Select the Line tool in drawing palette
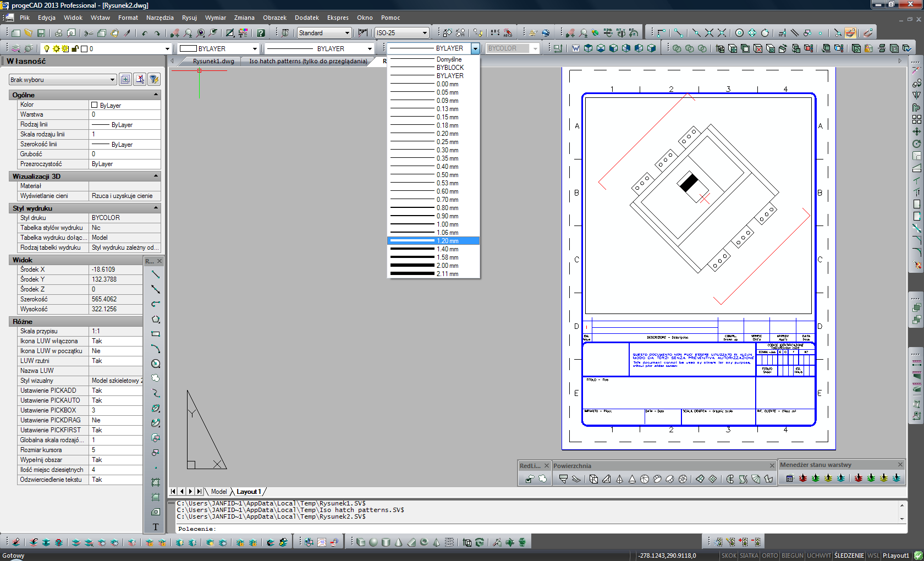The image size is (924, 561). click(156, 274)
